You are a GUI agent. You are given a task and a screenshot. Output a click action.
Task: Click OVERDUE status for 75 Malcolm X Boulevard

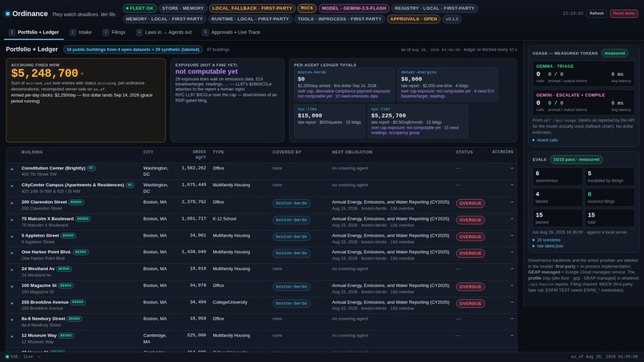coord(471,221)
